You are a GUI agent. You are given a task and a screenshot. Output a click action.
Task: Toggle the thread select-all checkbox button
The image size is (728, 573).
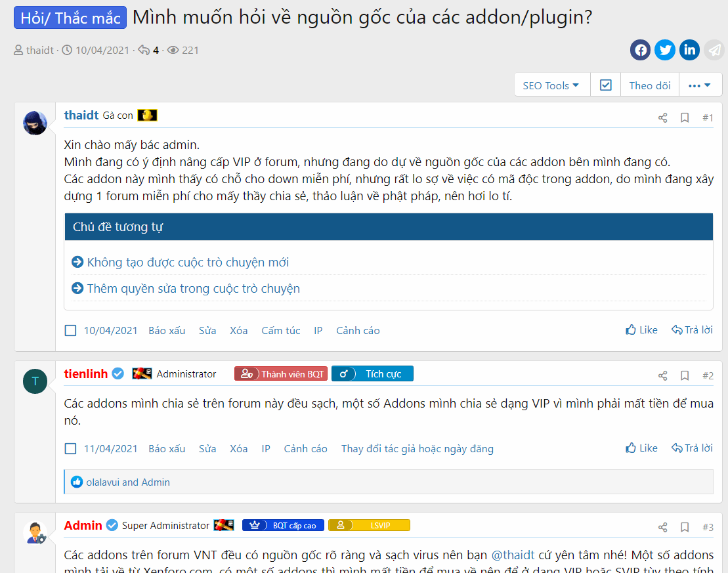click(x=605, y=85)
